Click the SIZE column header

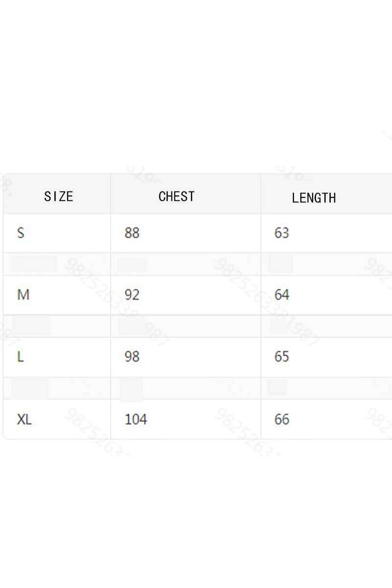coord(58,196)
